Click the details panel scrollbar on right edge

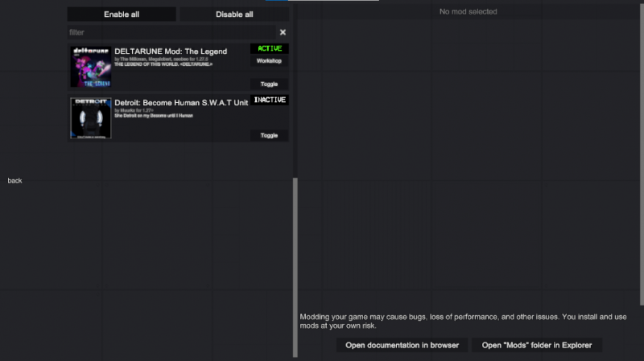[x=642, y=153]
